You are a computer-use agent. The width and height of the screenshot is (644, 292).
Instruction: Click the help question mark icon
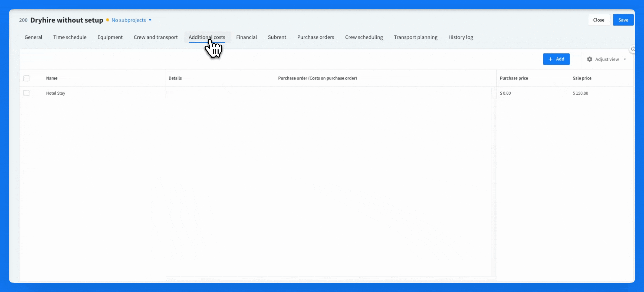coord(633,49)
